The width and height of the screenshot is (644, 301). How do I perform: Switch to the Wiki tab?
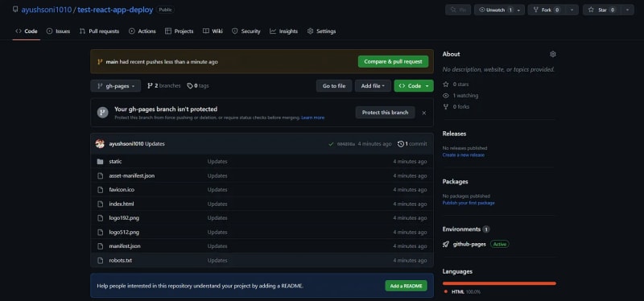[213, 31]
